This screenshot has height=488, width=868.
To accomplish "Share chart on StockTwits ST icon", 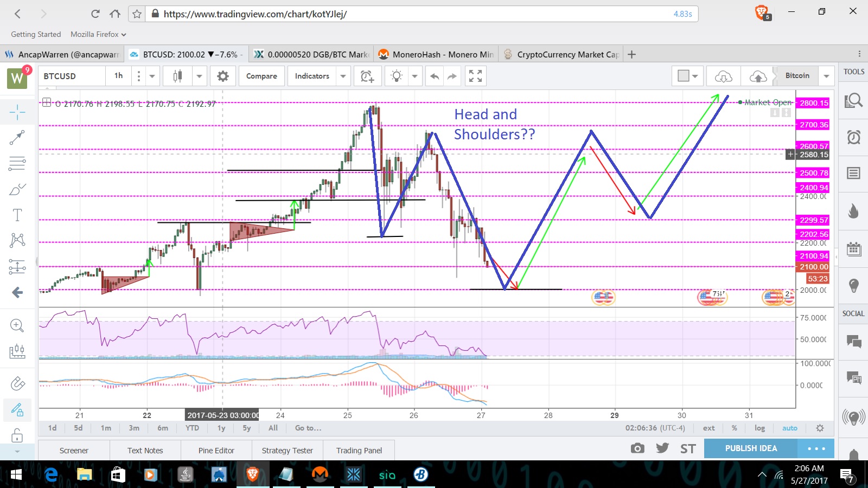I will point(688,448).
